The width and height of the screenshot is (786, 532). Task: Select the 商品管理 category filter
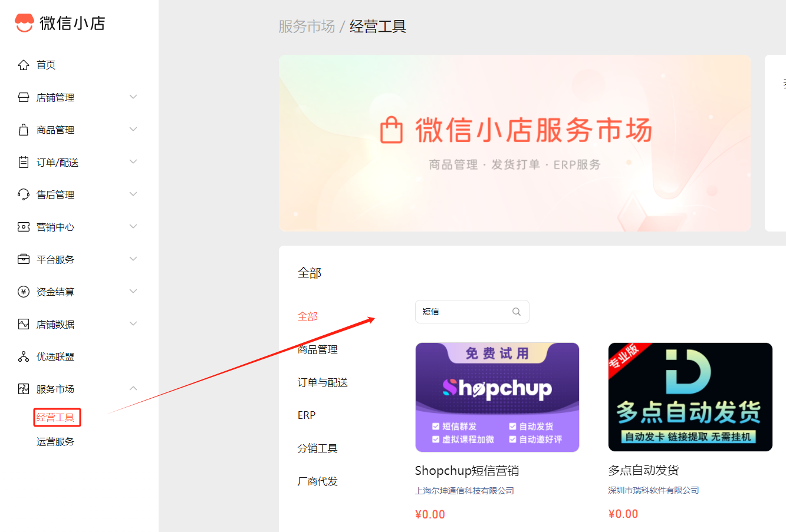[x=318, y=349]
